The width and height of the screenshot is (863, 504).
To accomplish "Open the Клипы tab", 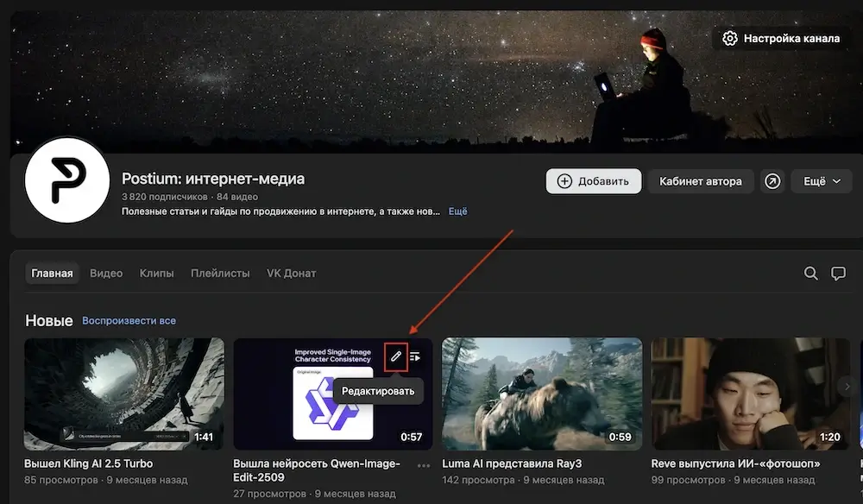I will click(156, 274).
